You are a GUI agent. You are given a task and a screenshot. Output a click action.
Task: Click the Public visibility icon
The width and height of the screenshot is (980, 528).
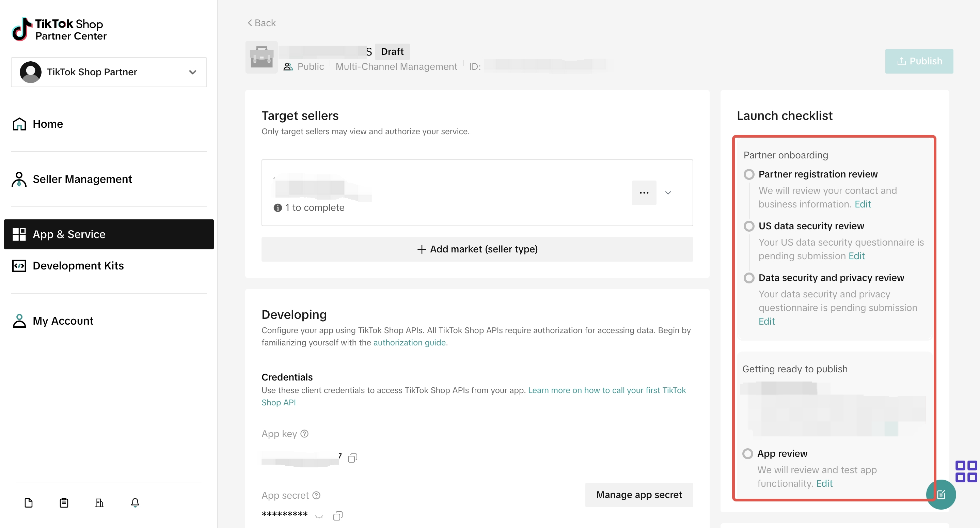[288, 67]
